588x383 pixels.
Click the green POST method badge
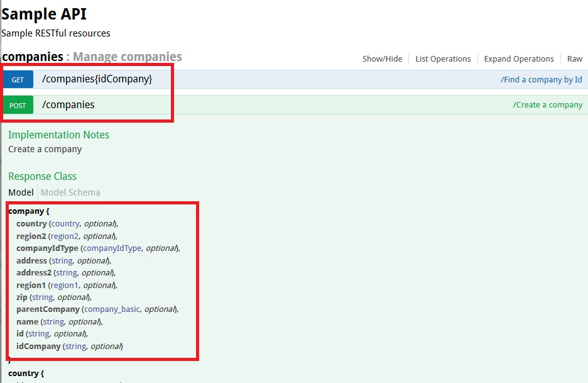18,105
